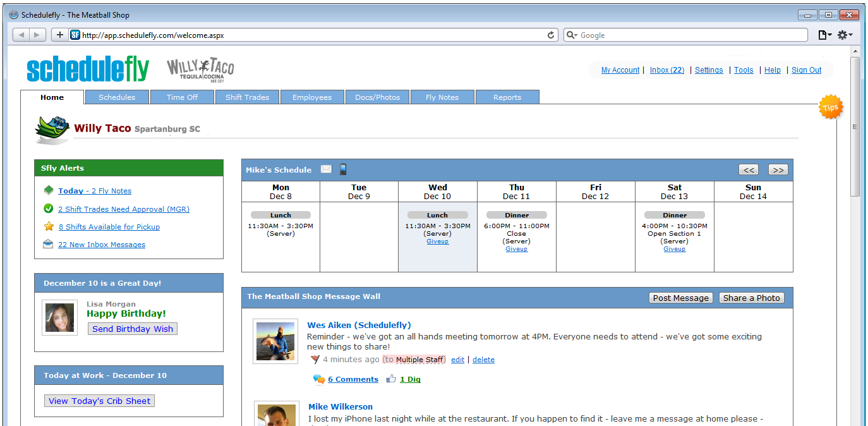Click Lisa Morgan's birthday photo
Image resolution: width=868 pixels, height=426 pixels.
point(60,317)
